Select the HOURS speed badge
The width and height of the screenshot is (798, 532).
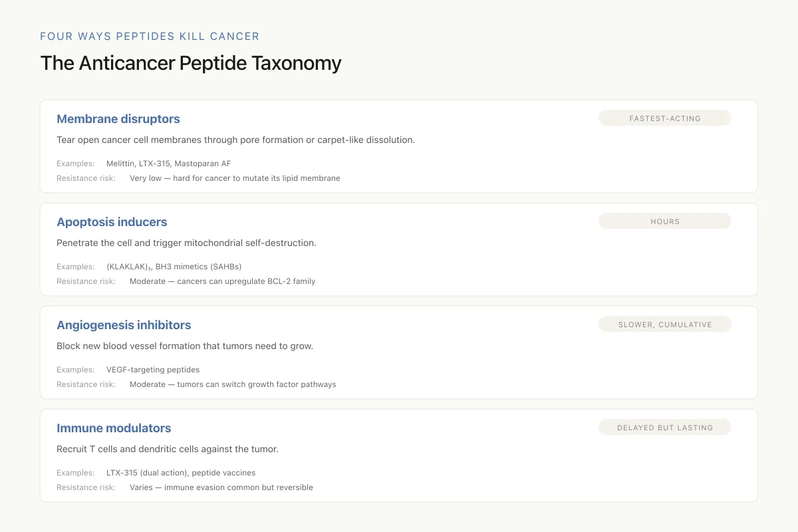[665, 221]
